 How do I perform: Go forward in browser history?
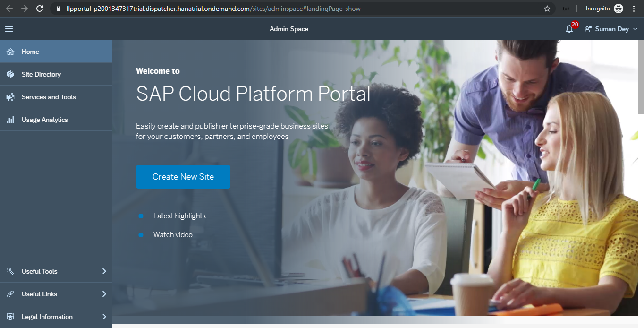[x=25, y=9]
